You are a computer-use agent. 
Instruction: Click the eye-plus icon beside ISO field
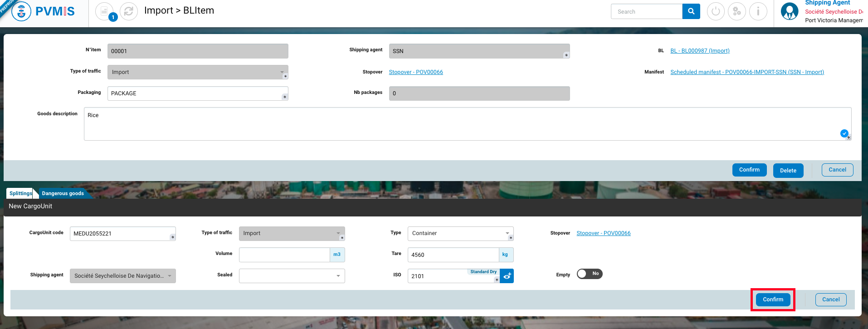(507, 276)
